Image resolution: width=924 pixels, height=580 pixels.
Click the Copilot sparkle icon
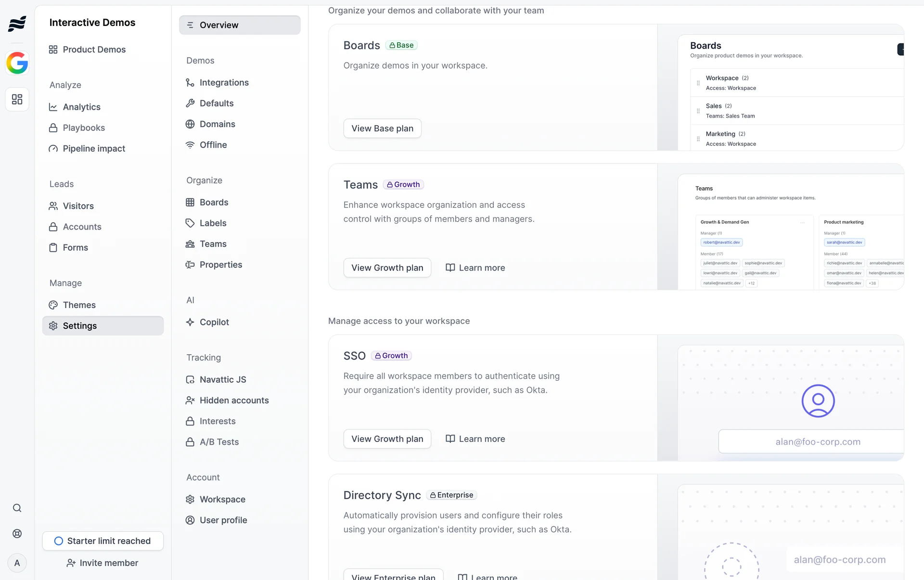(x=190, y=322)
